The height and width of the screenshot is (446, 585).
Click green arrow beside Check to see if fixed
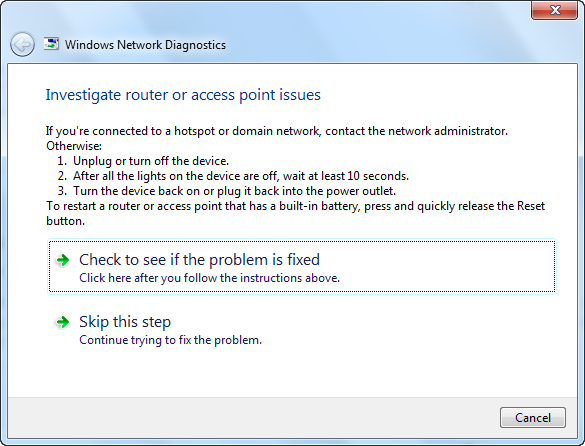point(63,260)
